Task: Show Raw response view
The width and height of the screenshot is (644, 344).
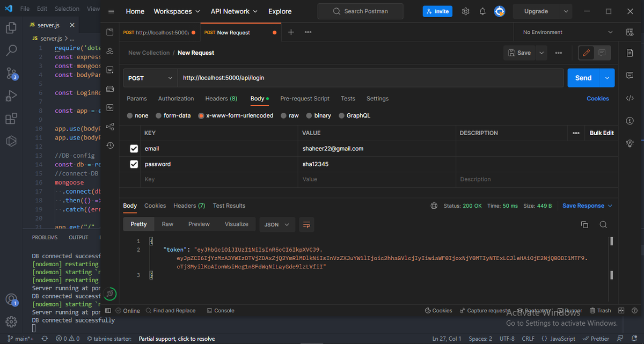Action: pos(167,224)
